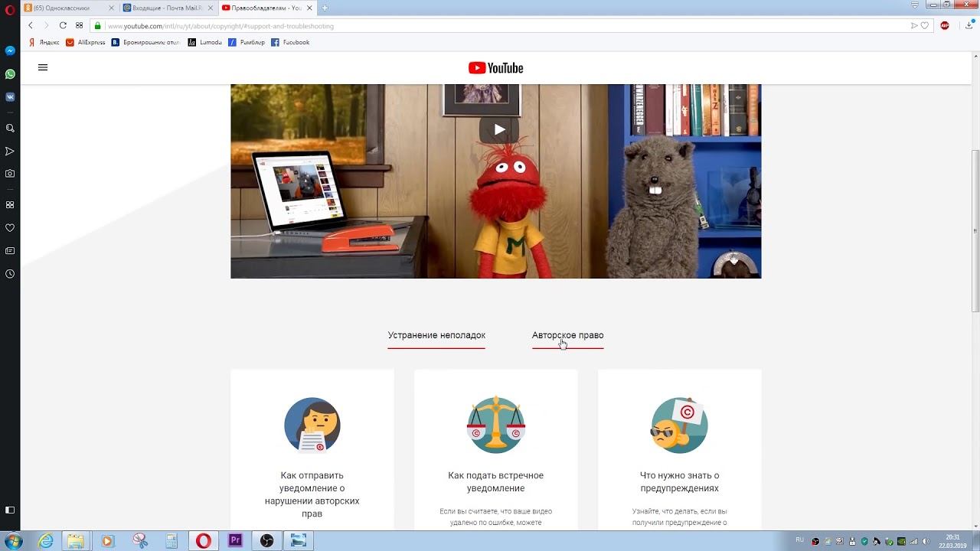Open the Speed Dial grid button in the toolbar
The height and width of the screenshot is (551, 980).
click(79, 25)
